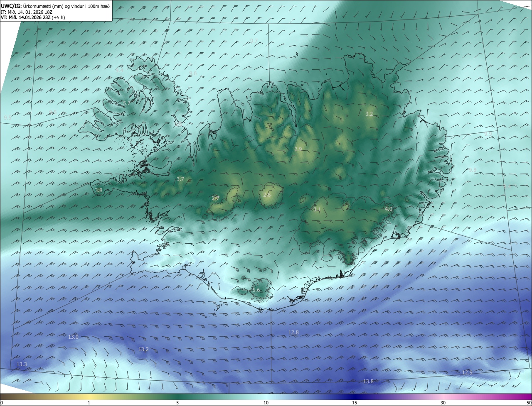
Task: Click the 2.7 value near the glacier
Action: [x=215, y=198]
